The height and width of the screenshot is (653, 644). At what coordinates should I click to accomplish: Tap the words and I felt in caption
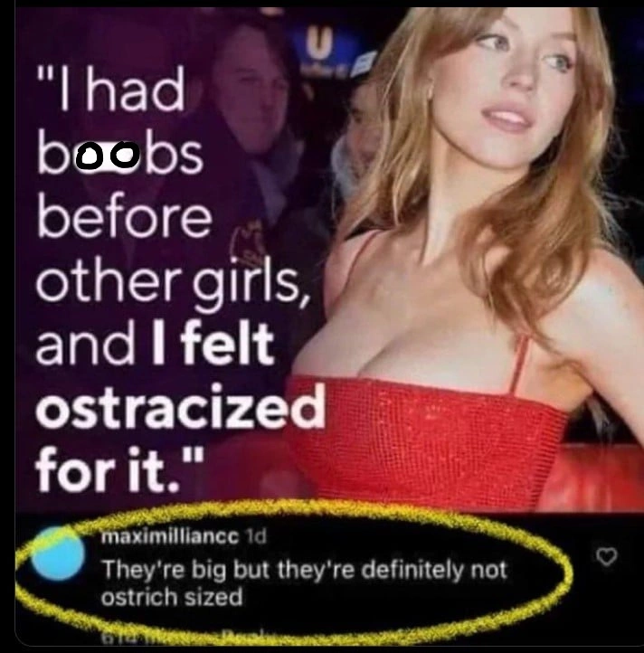(154, 345)
